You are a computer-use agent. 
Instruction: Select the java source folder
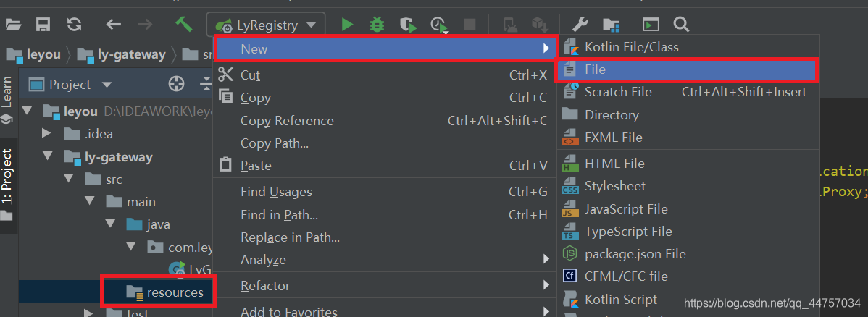159,224
